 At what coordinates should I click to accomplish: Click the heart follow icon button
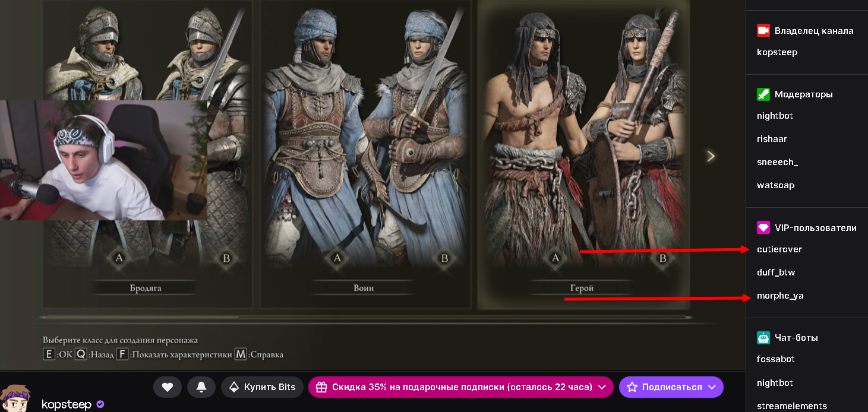(x=168, y=387)
